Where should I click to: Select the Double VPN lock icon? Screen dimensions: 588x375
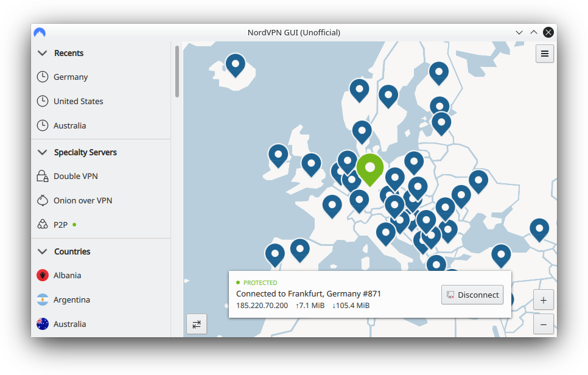point(43,177)
